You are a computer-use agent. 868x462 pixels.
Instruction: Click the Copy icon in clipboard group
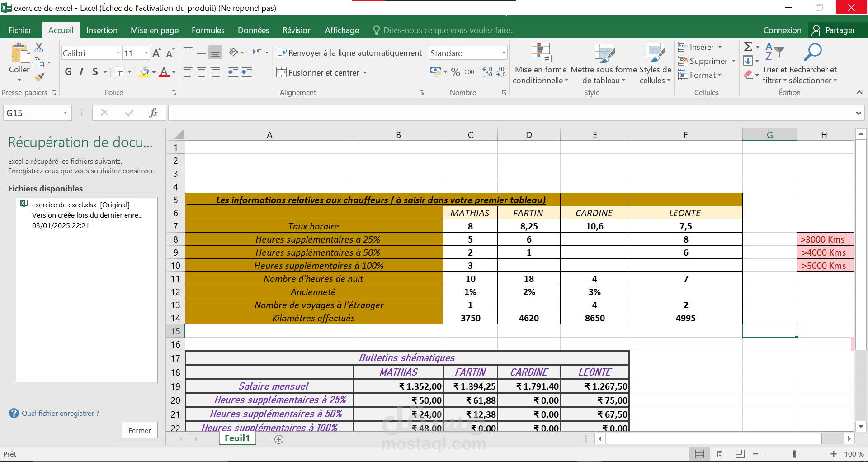click(39, 62)
